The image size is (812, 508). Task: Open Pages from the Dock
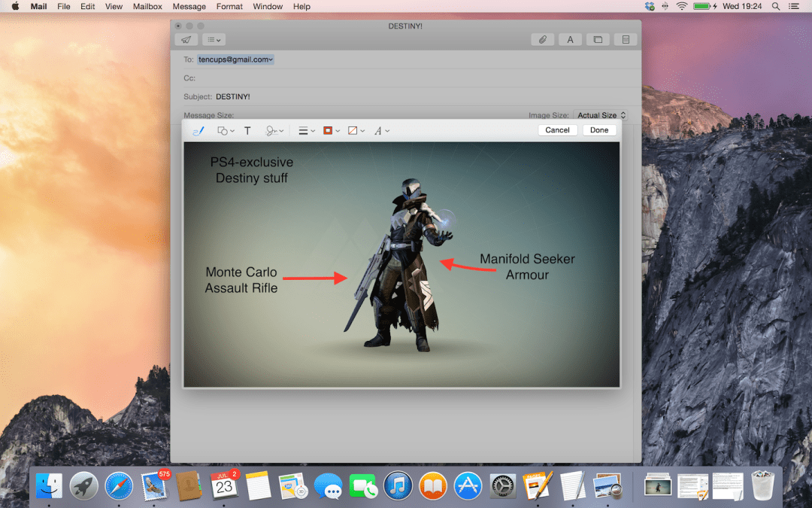538,487
